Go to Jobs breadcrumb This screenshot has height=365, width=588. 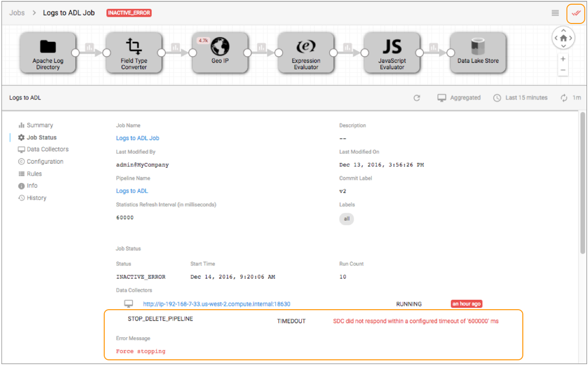click(x=17, y=13)
